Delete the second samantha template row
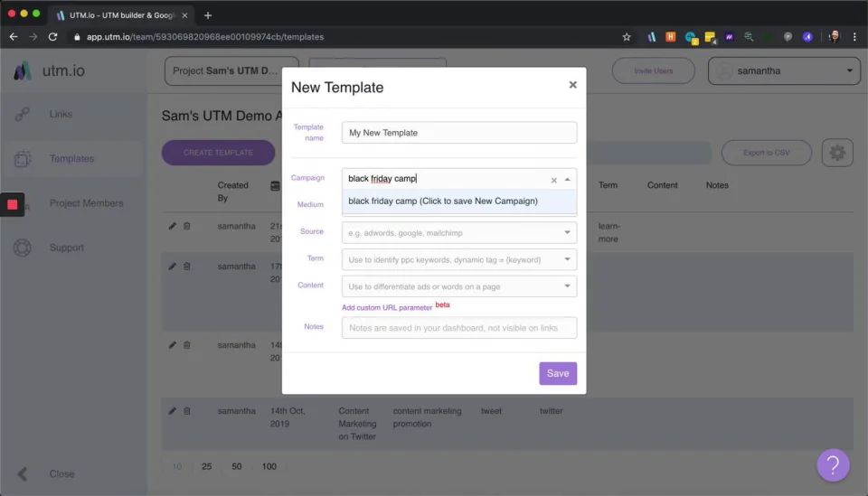The image size is (868, 496). pyautogui.click(x=187, y=267)
